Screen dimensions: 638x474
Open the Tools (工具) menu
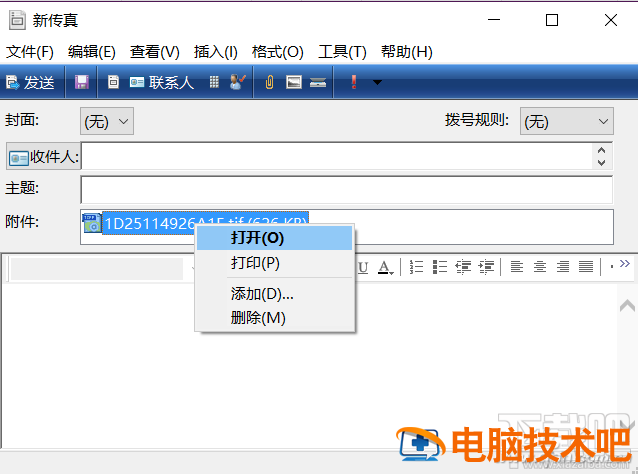(x=342, y=52)
